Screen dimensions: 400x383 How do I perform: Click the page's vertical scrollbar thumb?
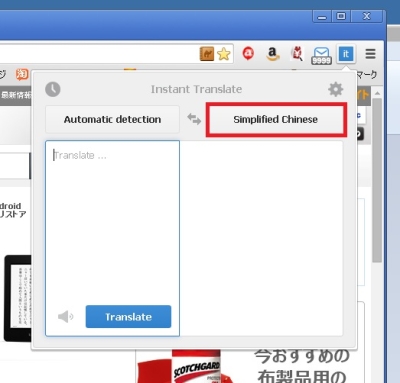[x=377, y=180]
